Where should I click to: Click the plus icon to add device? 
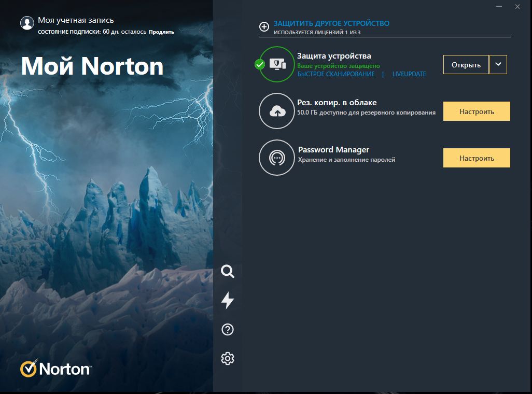pyautogui.click(x=264, y=26)
